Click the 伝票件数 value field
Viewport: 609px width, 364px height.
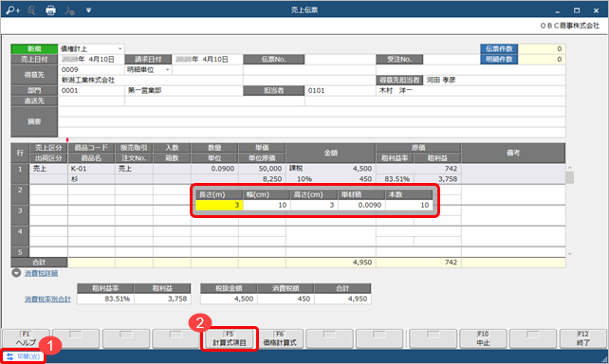(x=542, y=49)
